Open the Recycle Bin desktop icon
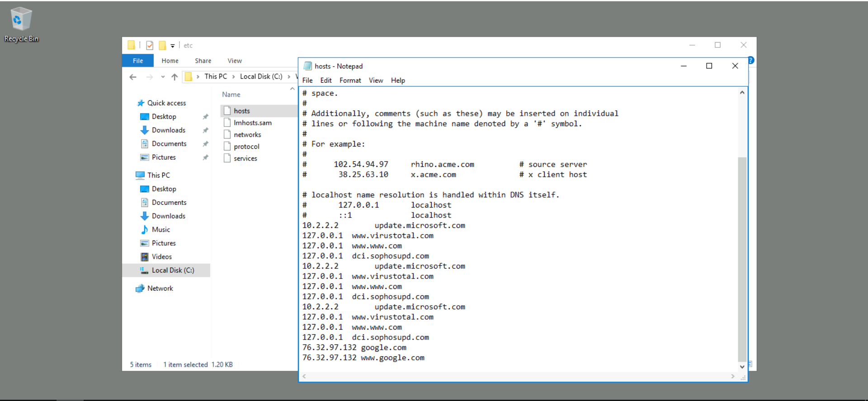The image size is (868, 401). coord(21,24)
